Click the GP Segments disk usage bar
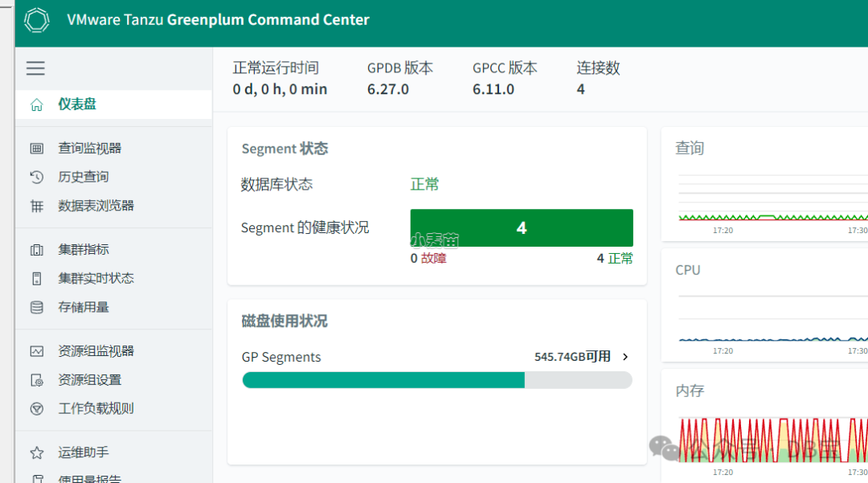 (x=436, y=380)
